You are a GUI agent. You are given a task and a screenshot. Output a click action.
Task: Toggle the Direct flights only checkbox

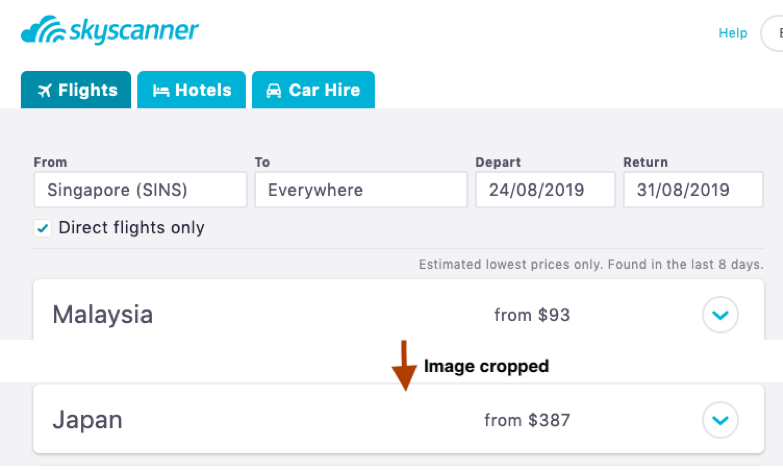43,228
